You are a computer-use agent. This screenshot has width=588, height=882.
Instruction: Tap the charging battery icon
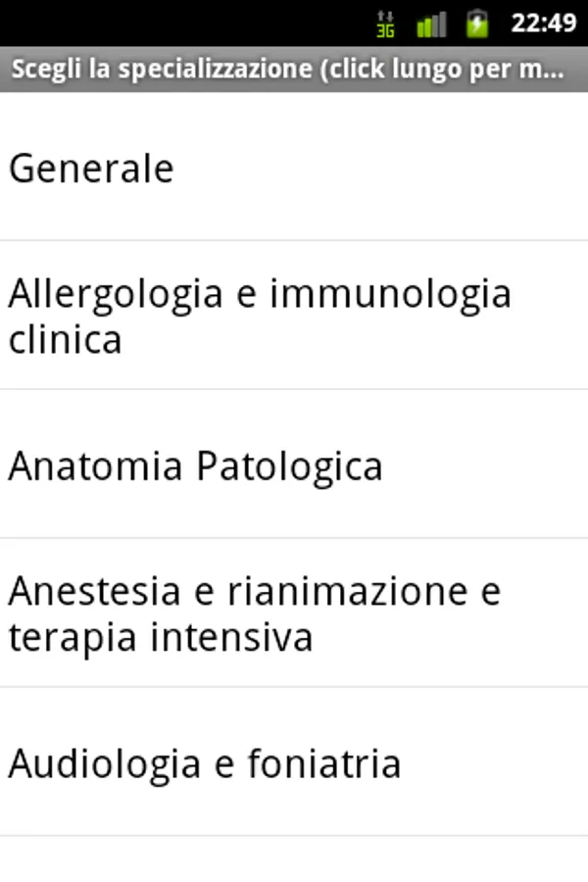pyautogui.click(x=477, y=24)
